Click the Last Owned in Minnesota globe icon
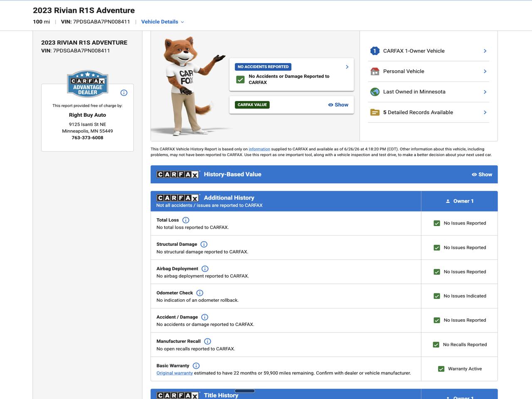 coord(375,92)
